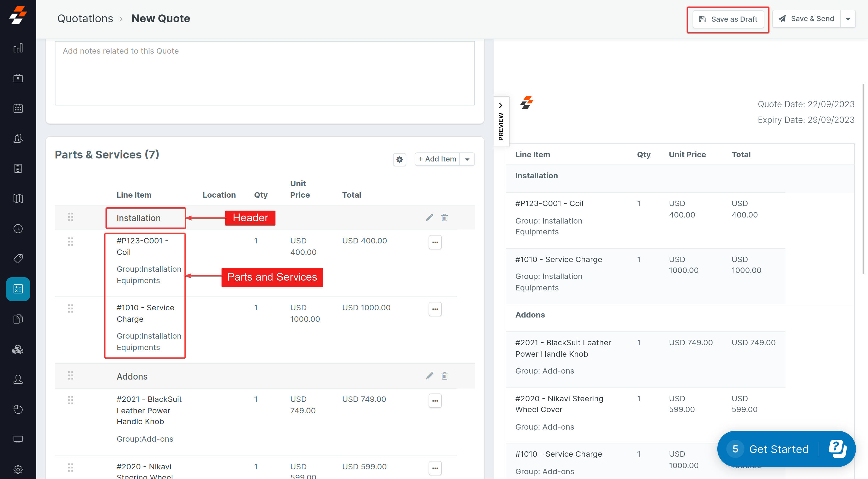Open Parts & Services settings gear
This screenshot has width=868, height=479.
click(399, 159)
